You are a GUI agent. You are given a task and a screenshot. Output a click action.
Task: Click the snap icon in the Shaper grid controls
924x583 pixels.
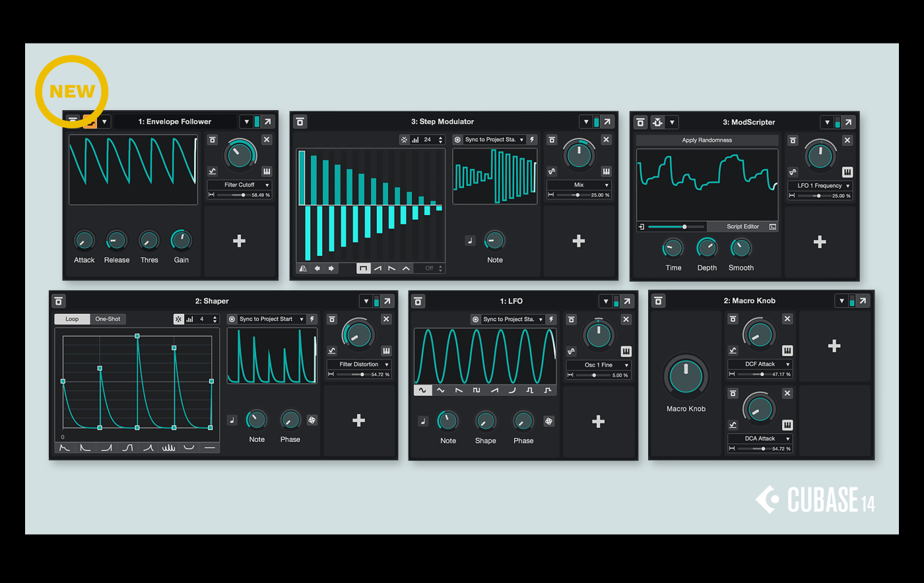pos(179,319)
